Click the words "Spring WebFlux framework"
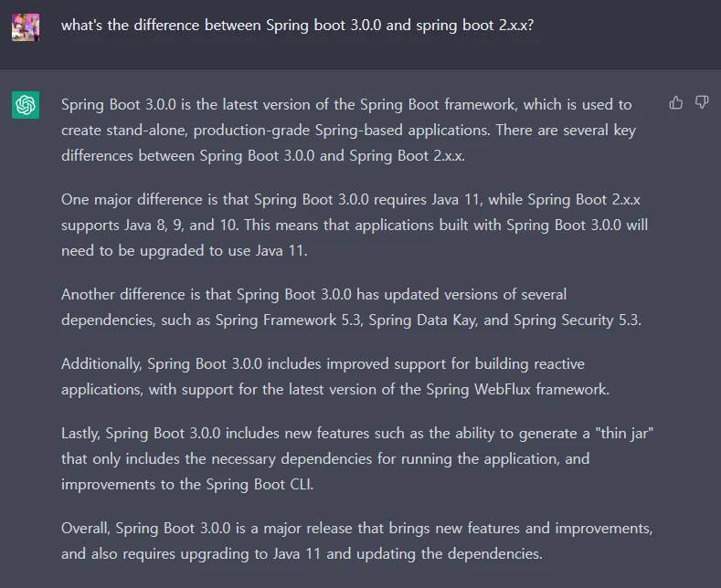Screen dimensions: 721x588 pos(516,389)
